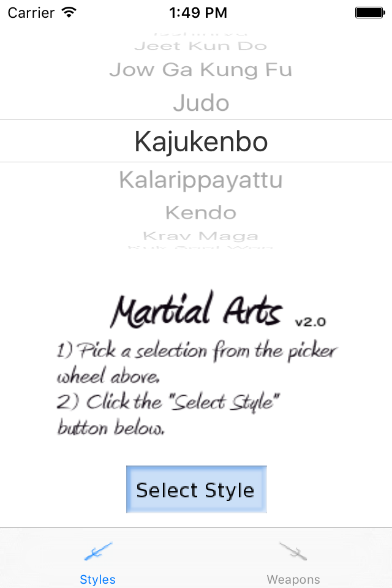
Task: Choose Kendo from the picker
Action: pos(201,213)
